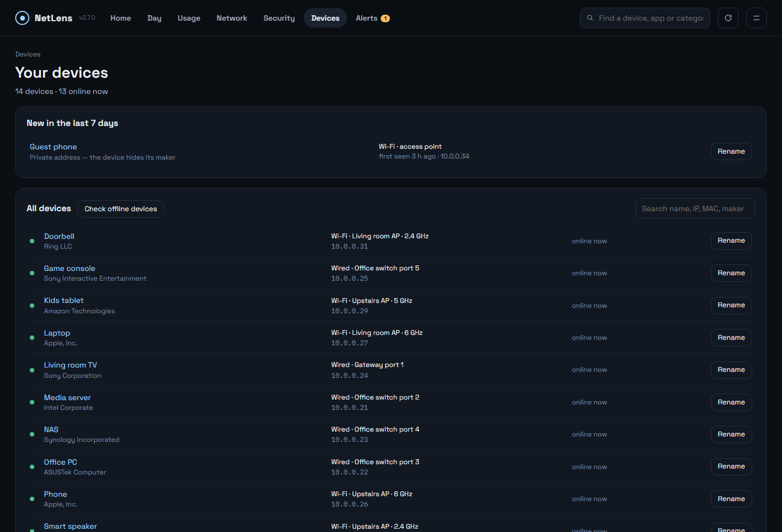Screen dimensions: 782x532
Task: Rename the Office PC device
Action: pos(731,466)
